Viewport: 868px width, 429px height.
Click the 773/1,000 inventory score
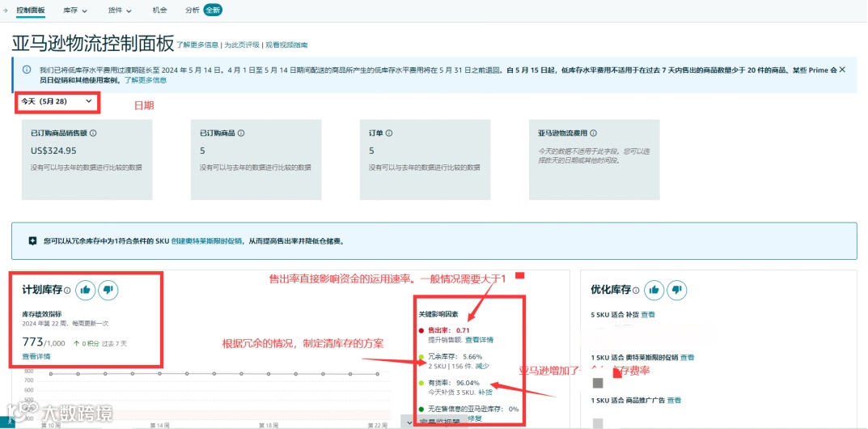(x=43, y=342)
